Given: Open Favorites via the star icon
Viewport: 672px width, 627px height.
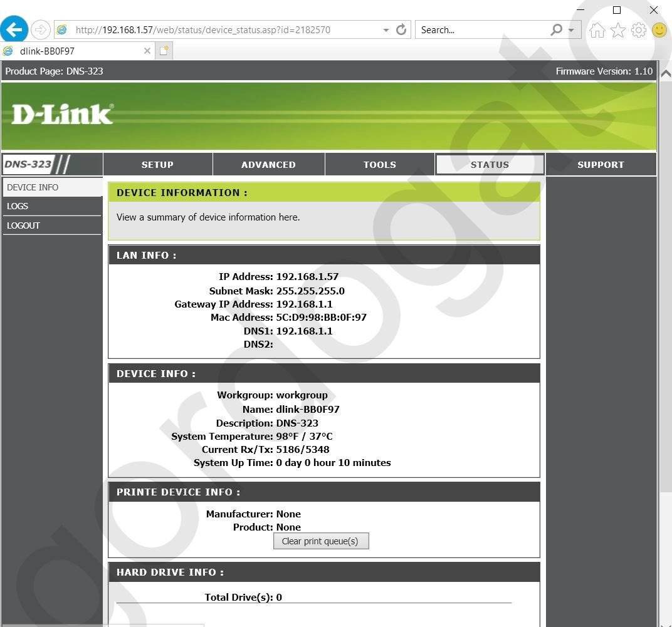Looking at the screenshot, I should [617, 29].
